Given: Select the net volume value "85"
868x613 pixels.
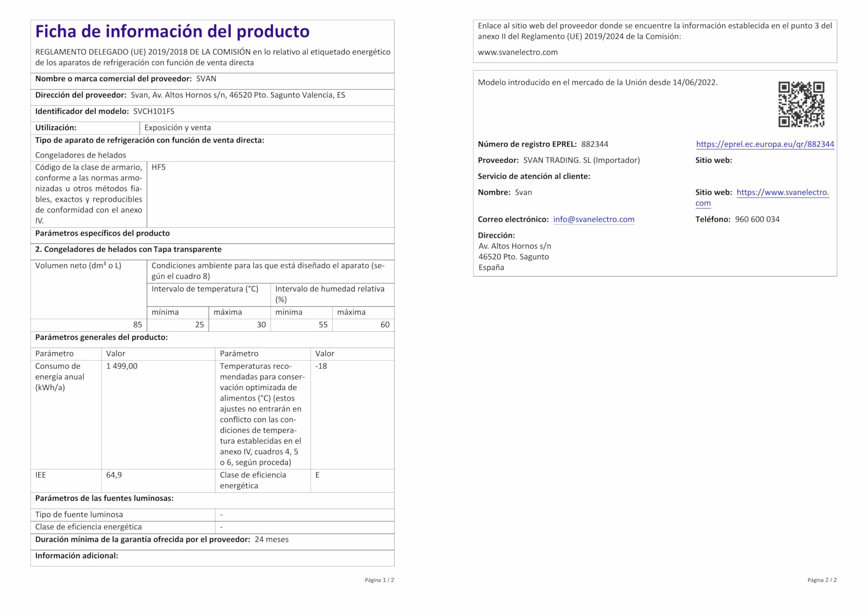Looking at the screenshot, I should (138, 324).
